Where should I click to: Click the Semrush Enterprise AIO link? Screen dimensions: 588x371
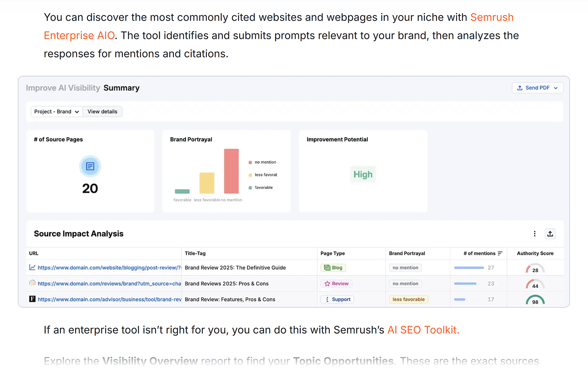[79, 35]
